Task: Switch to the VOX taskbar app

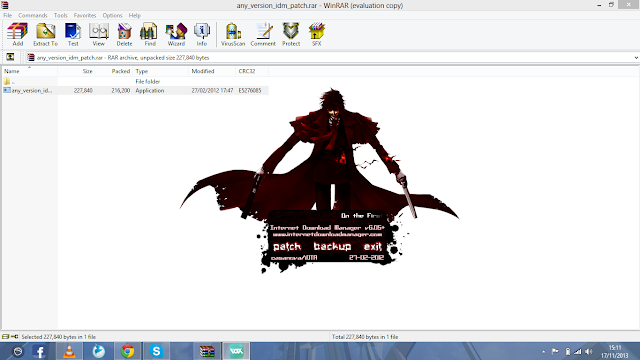Action: [x=236, y=351]
